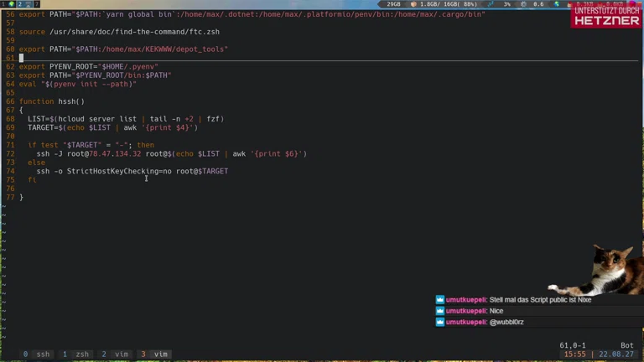Select workspace 1 in the top bar

(x=3, y=4)
